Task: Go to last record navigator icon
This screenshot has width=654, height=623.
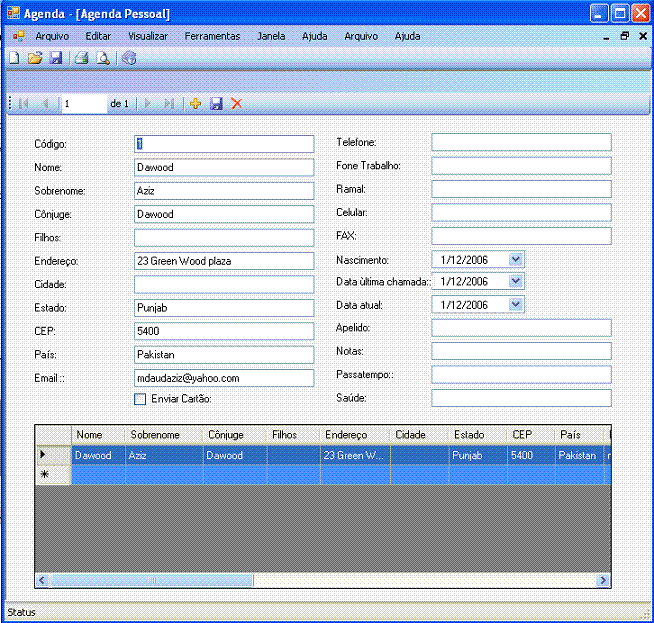Action: pyautogui.click(x=169, y=103)
